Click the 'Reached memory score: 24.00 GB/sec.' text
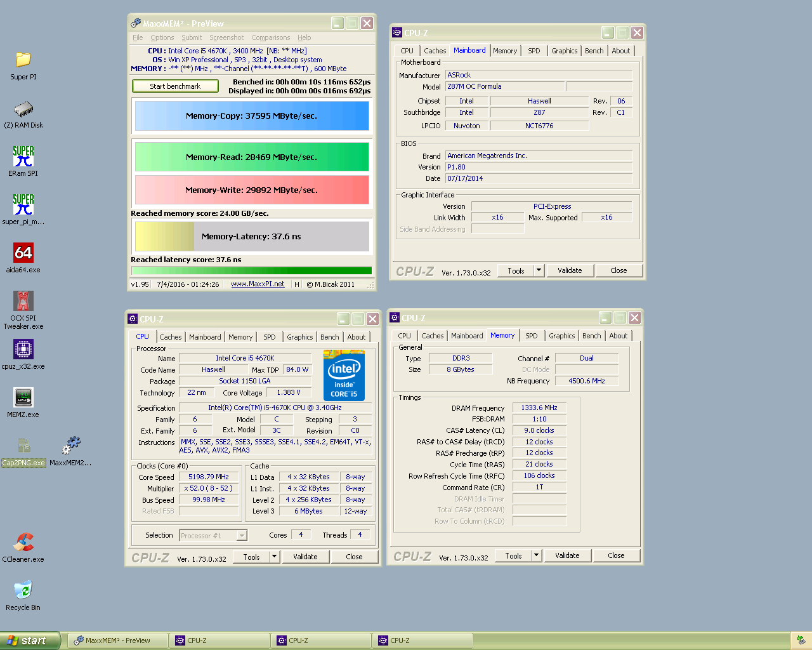The width and height of the screenshot is (812, 650). (200, 213)
